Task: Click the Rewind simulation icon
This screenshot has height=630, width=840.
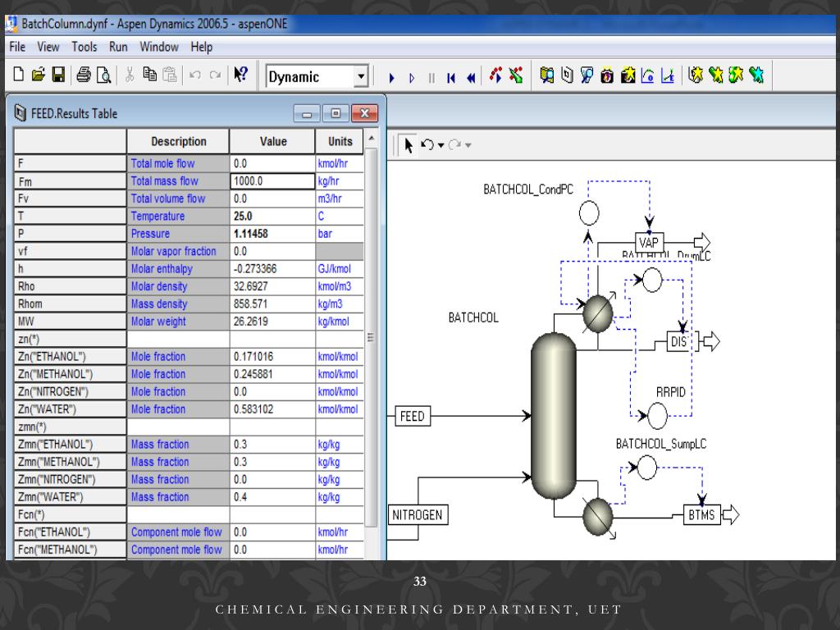Action: coord(471,78)
